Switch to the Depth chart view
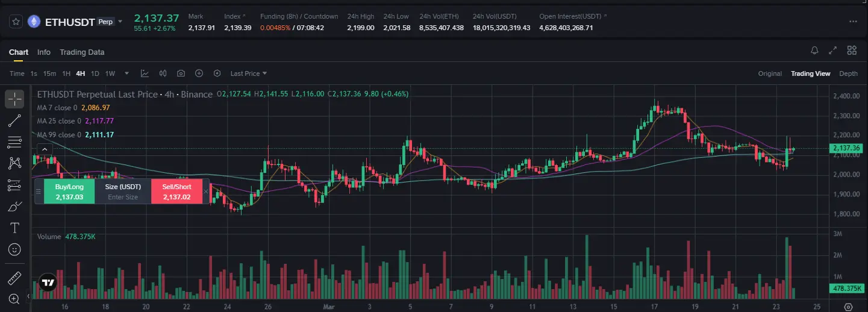 pos(848,73)
